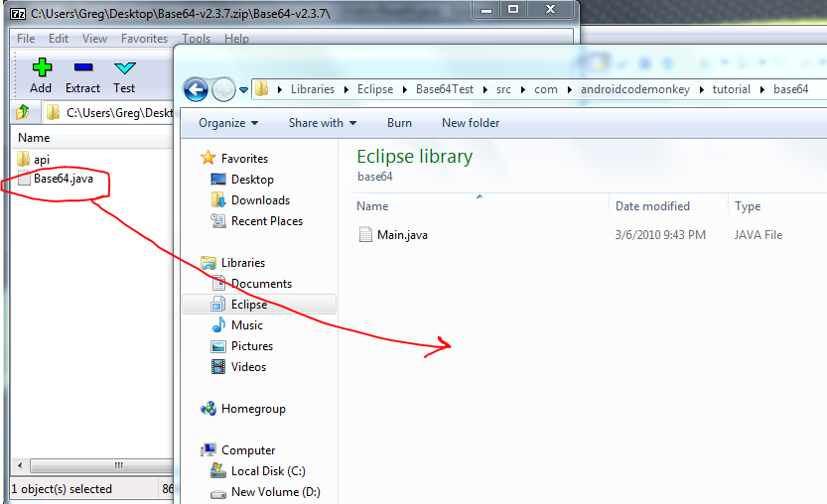Select Documents library in navigation pane
This screenshot has height=504, width=827.
tap(261, 284)
